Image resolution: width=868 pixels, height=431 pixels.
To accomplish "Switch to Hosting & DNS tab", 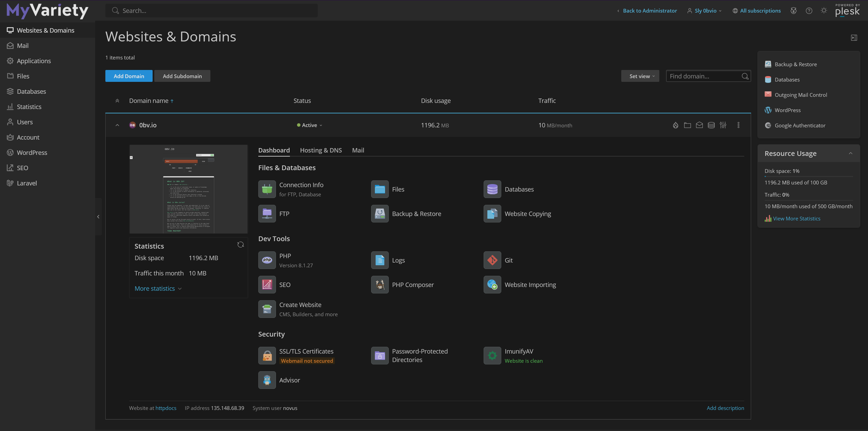I will tap(320, 150).
